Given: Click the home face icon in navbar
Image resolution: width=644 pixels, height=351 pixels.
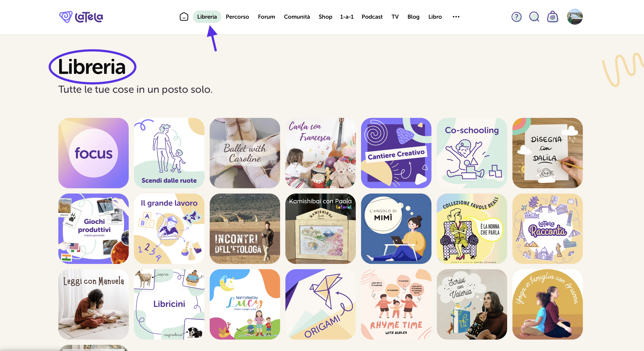Looking at the screenshot, I should pos(184,17).
